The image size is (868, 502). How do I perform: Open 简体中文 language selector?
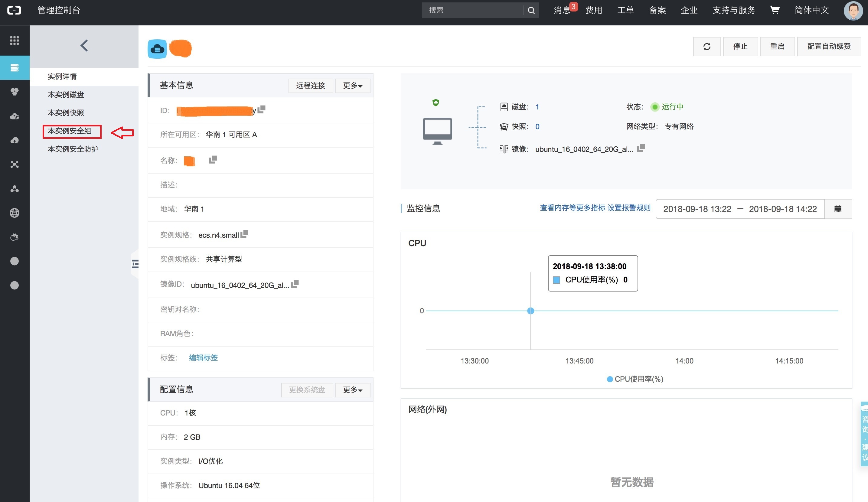pos(811,10)
